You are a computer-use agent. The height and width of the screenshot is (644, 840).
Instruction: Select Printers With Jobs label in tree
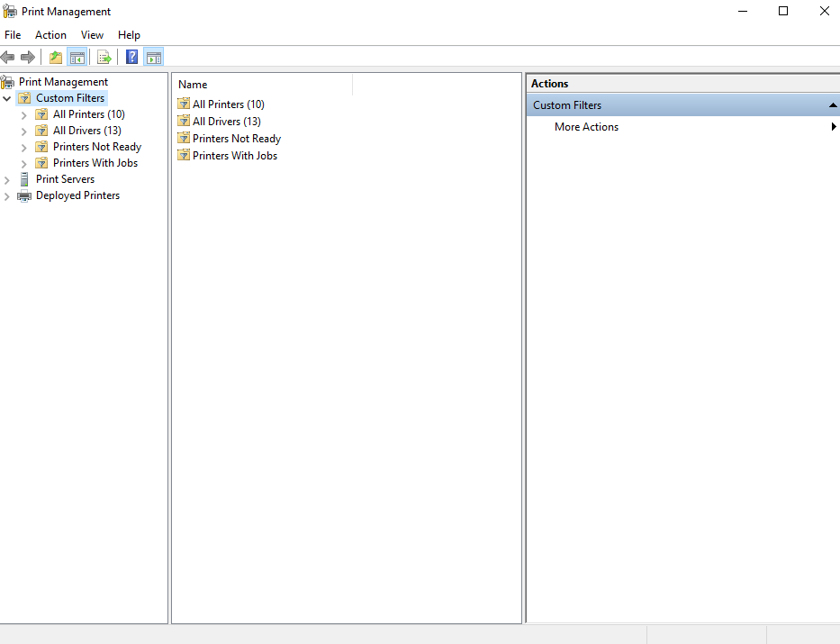pos(95,162)
